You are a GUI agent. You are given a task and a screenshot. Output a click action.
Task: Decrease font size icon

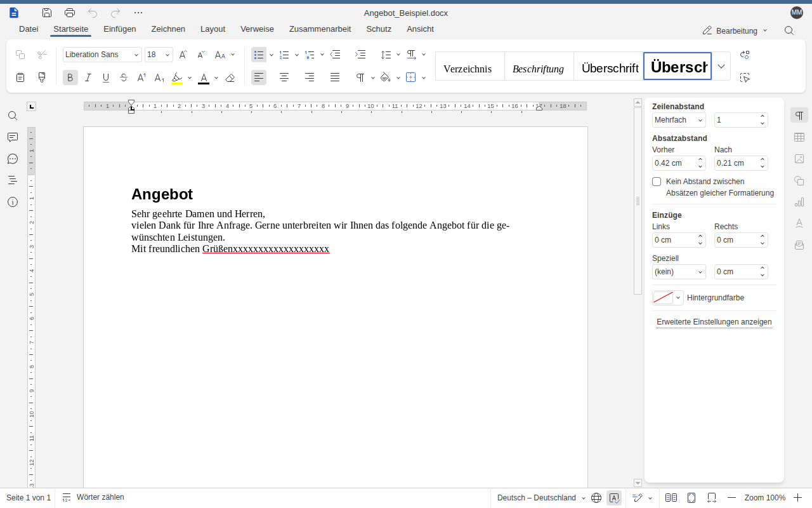pos(201,55)
